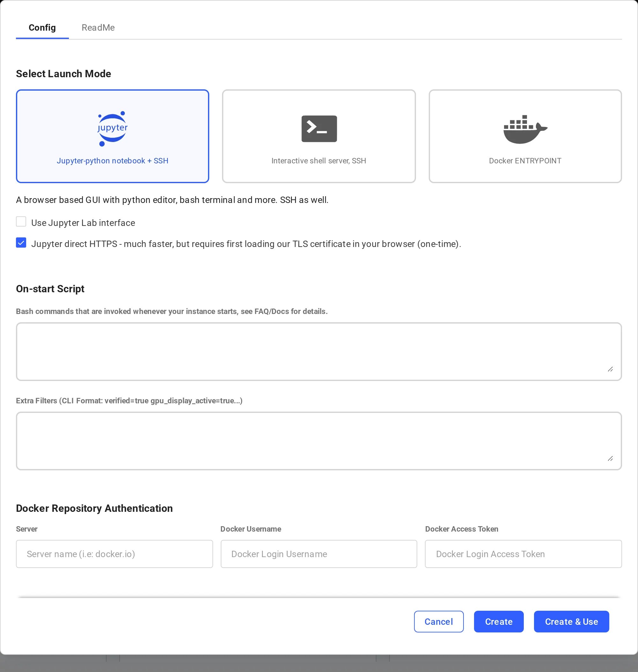Choose Interactive shell server, SSH label
This screenshot has height=672, width=638.
(319, 161)
